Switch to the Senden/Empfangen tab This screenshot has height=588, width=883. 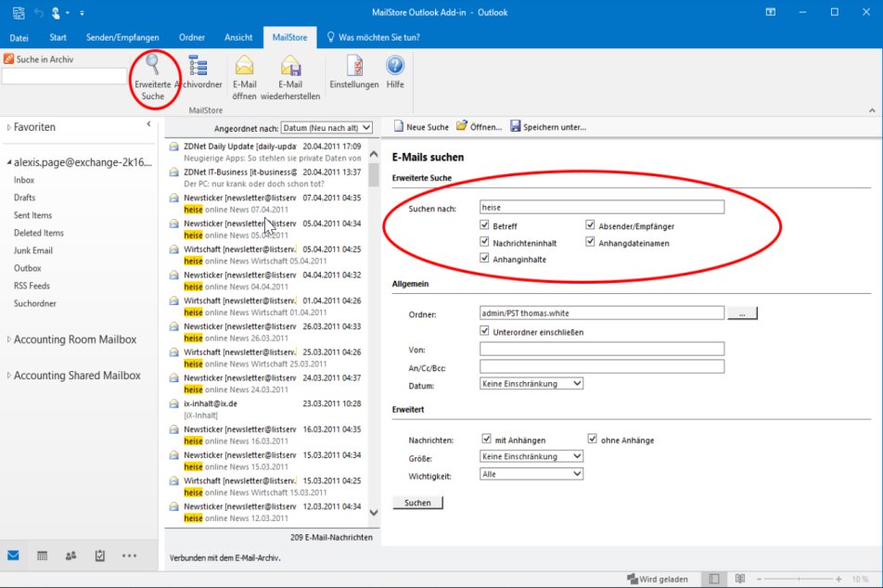(x=122, y=38)
